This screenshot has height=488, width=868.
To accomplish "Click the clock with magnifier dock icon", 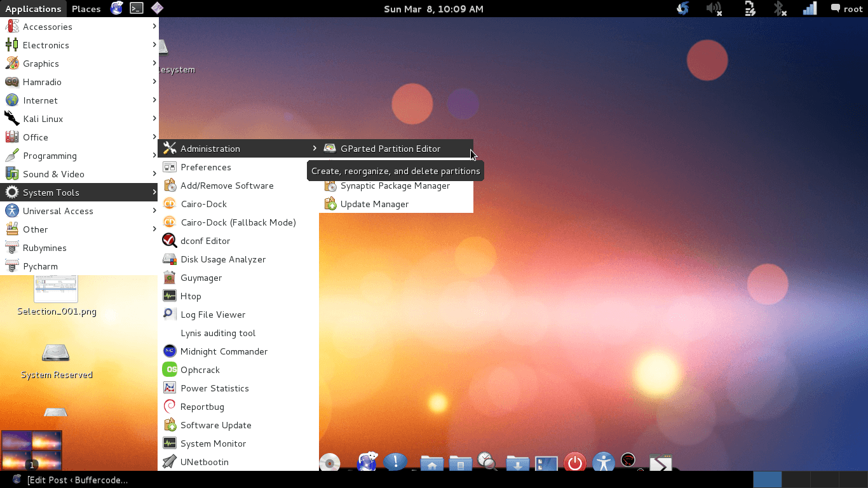I will (x=487, y=462).
